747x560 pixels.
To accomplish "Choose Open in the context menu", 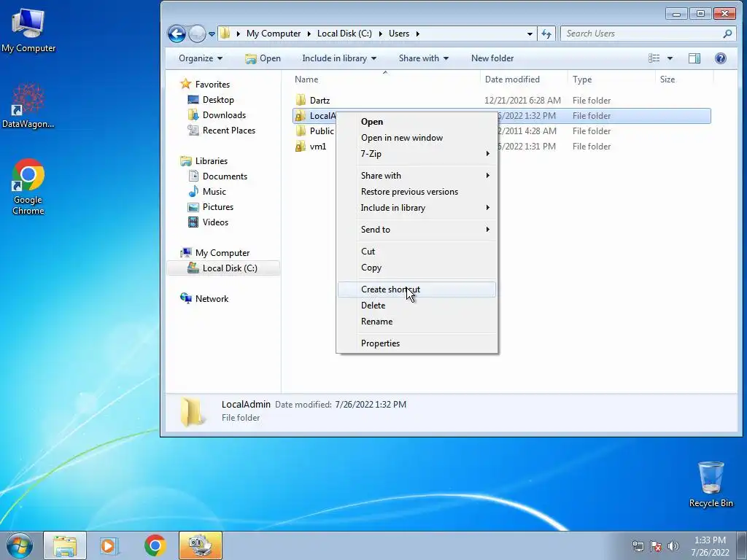I will [417, 122].
